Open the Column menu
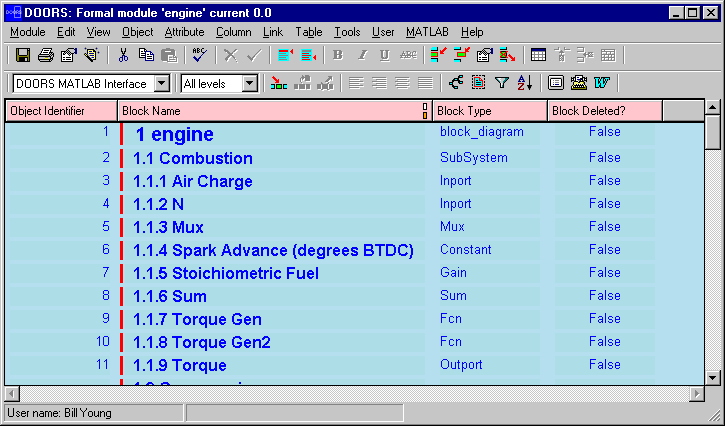 click(x=233, y=32)
